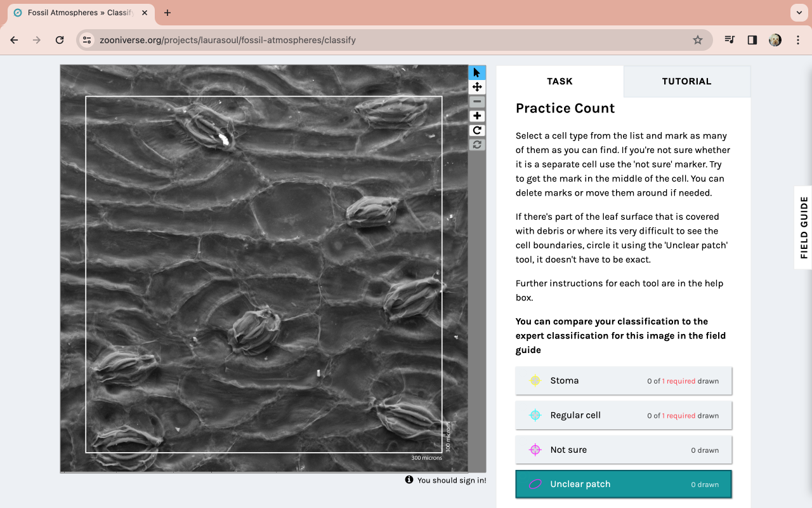Image resolution: width=812 pixels, height=508 pixels.
Task: Open the FIELD GUIDE side tab
Action: [x=804, y=227]
